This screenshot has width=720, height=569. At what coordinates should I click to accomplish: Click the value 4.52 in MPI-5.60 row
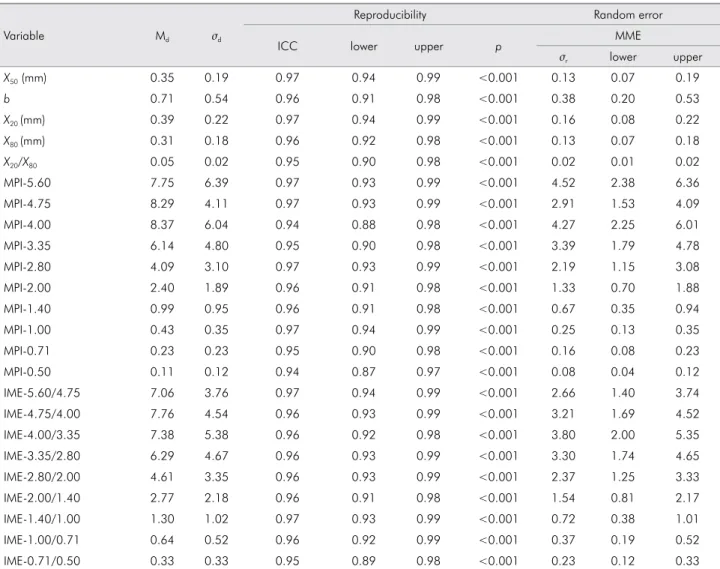tap(563, 183)
